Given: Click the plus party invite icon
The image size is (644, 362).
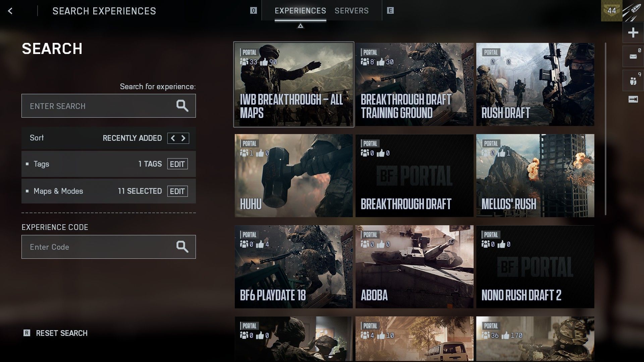Looking at the screenshot, I should click(633, 33).
